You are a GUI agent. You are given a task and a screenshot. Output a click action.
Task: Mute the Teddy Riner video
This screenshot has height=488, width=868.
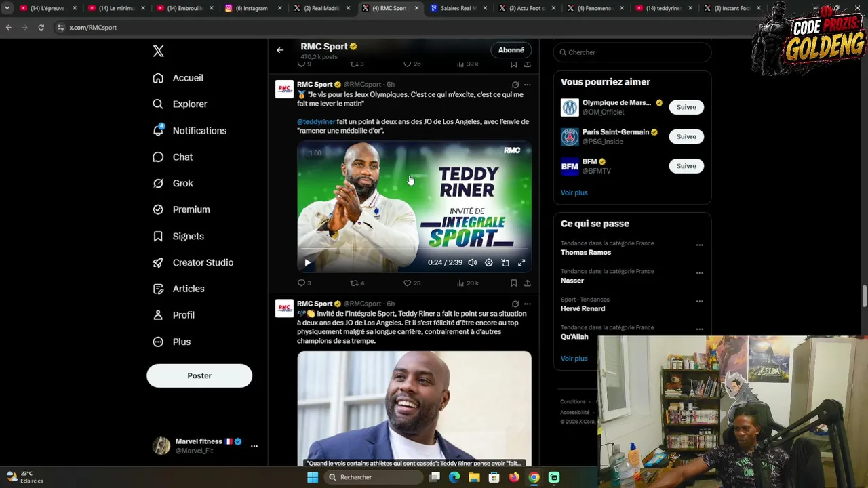pos(472,263)
